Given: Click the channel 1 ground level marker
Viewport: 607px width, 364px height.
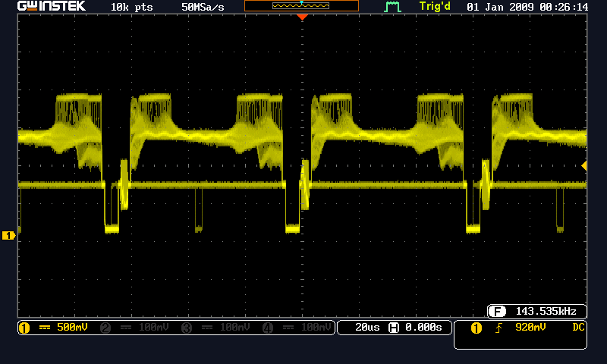Looking at the screenshot, I should 8,236.
